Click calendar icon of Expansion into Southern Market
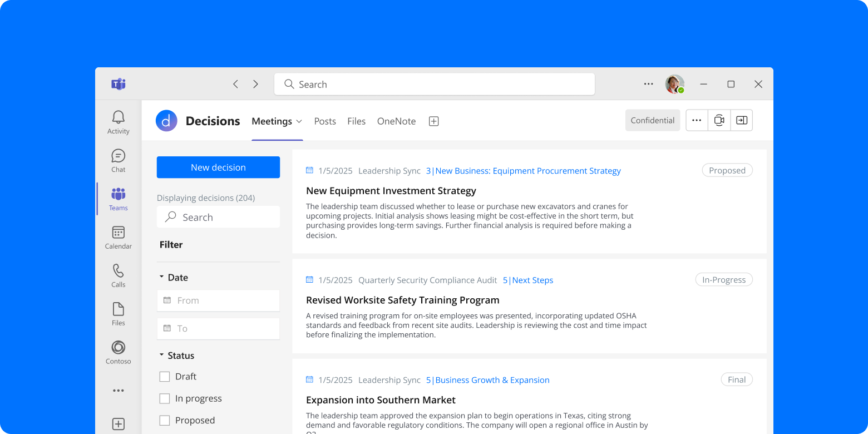868x434 pixels. point(309,379)
